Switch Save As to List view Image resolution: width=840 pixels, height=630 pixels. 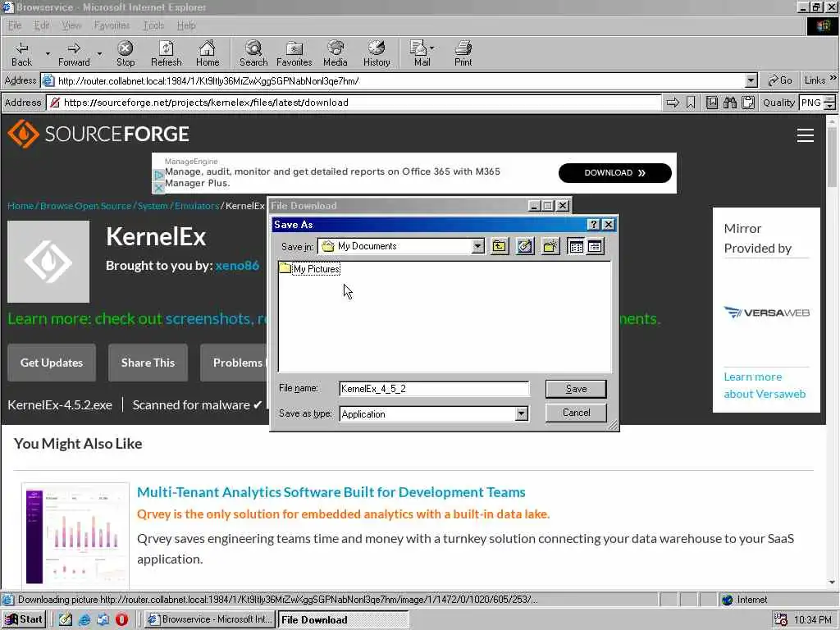(577, 246)
